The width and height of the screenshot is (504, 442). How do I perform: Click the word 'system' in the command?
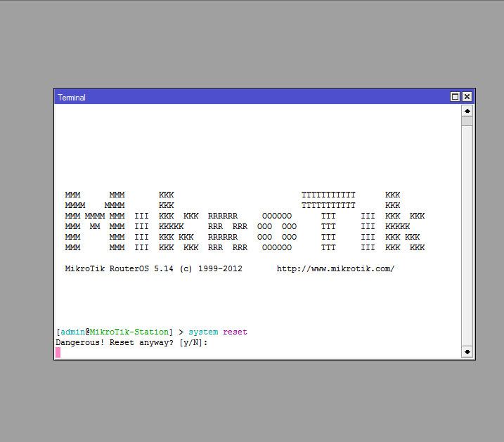pyautogui.click(x=203, y=332)
